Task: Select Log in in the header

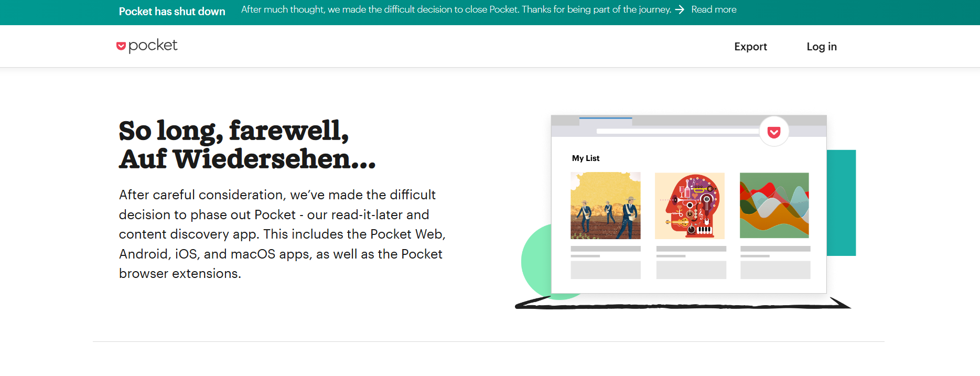Action: point(822,47)
